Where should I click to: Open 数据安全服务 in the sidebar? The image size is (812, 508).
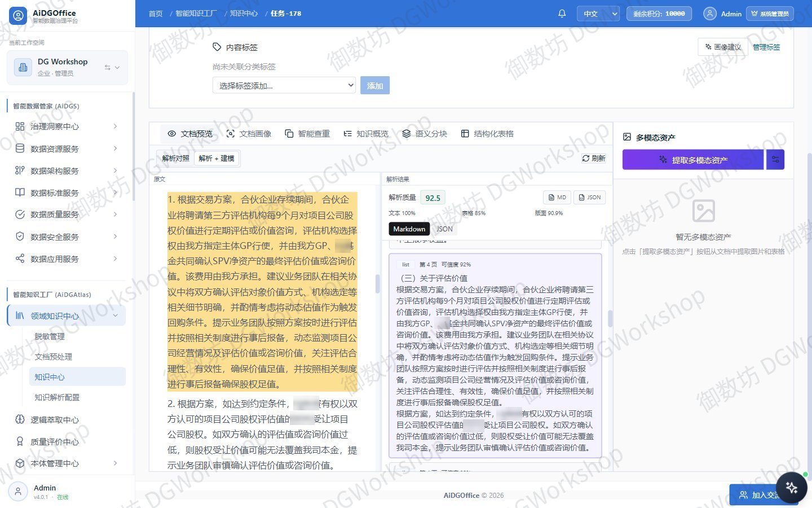pos(67,237)
